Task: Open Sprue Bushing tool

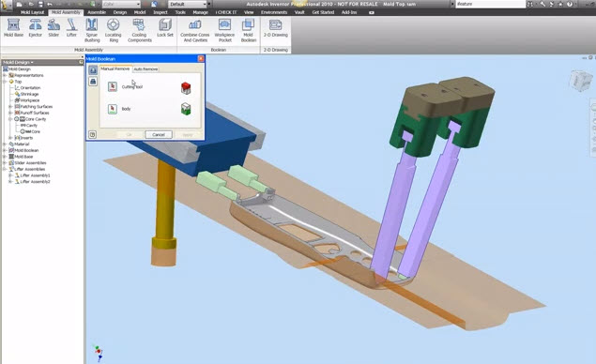Action: click(92, 30)
